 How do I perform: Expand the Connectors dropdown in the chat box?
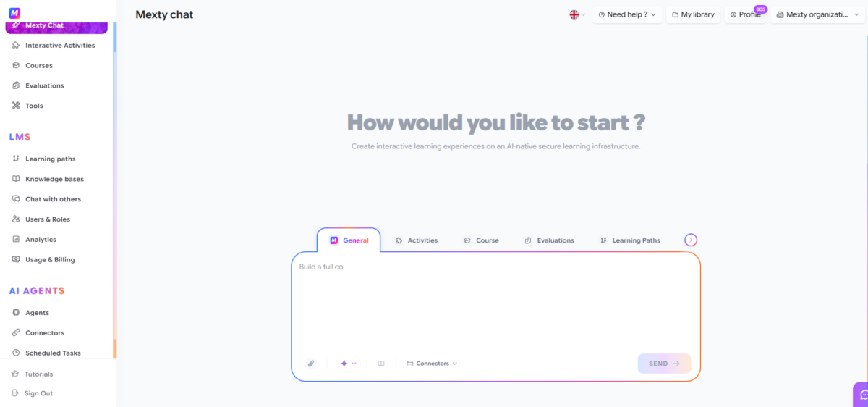click(x=432, y=364)
